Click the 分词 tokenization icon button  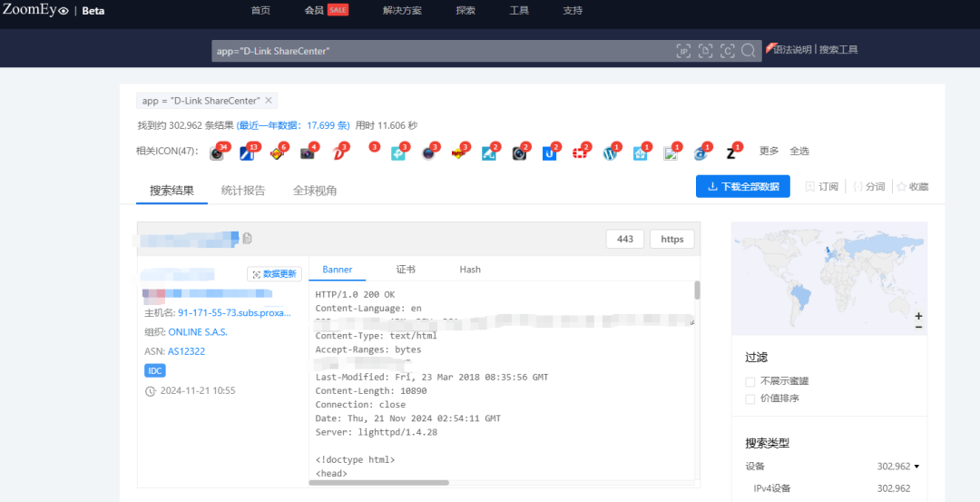click(868, 186)
